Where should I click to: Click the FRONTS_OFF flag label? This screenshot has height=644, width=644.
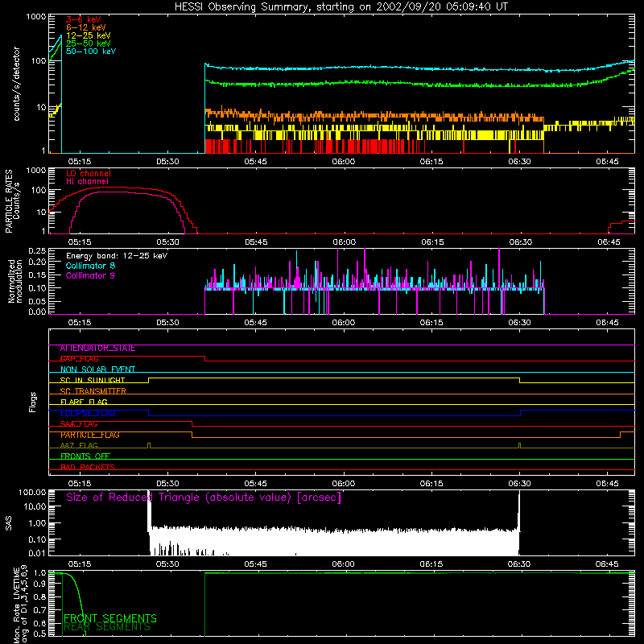pos(85,456)
